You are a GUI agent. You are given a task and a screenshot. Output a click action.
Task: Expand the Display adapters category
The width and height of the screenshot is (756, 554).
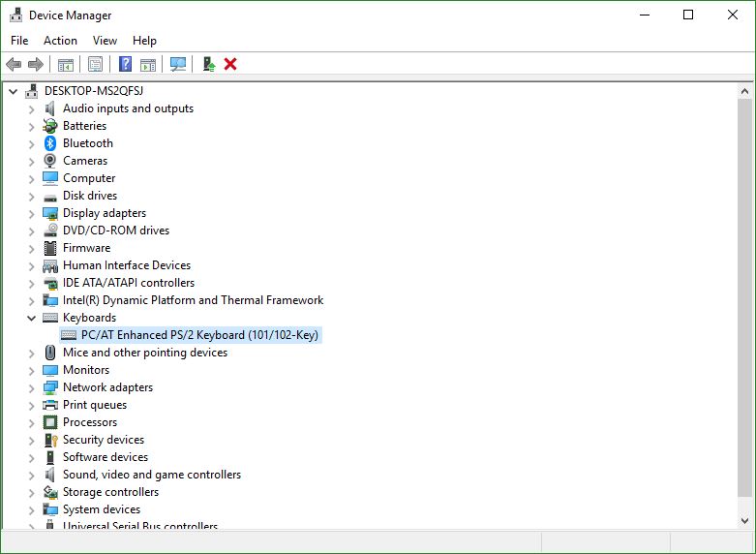coord(31,214)
